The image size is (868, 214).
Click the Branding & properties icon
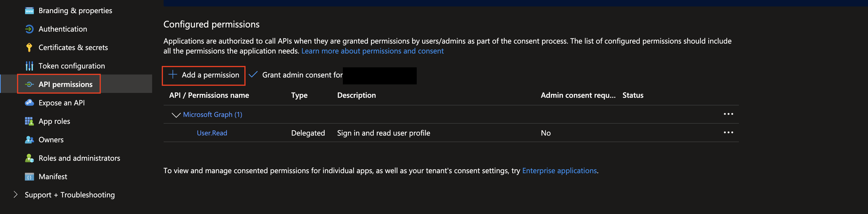(29, 11)
